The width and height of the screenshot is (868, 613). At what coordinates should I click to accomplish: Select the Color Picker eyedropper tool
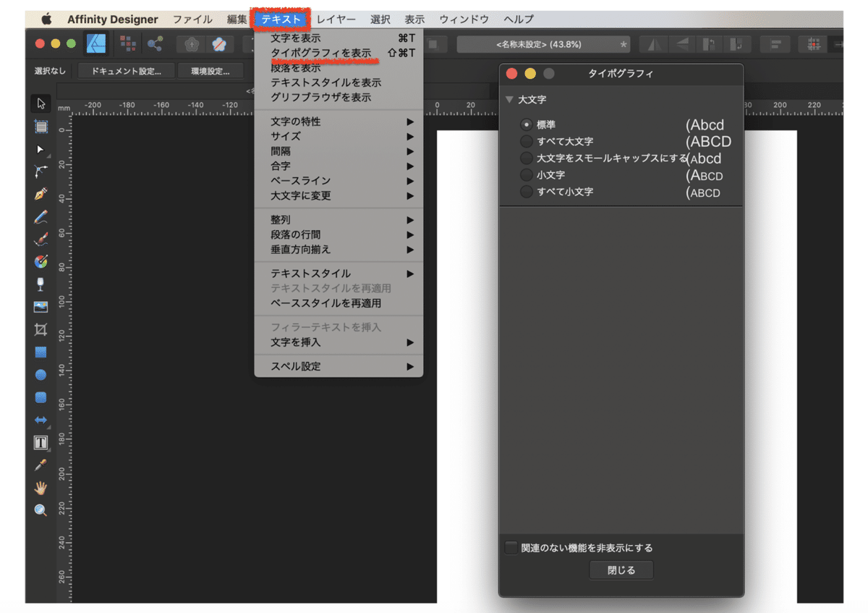click(x=41, y=465)
